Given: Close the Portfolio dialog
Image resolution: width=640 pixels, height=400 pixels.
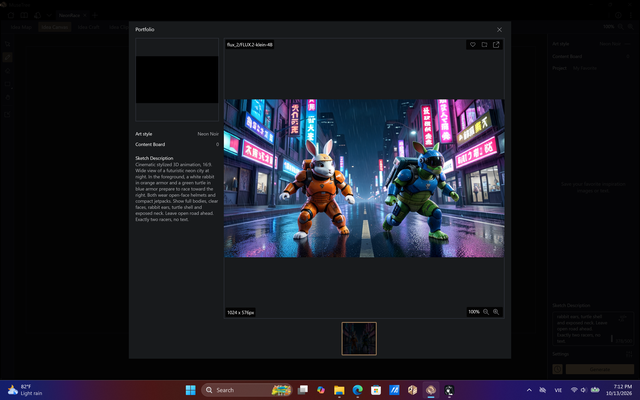Looking at the screenshot, I should pyautogui.click(x=499, y=30).
